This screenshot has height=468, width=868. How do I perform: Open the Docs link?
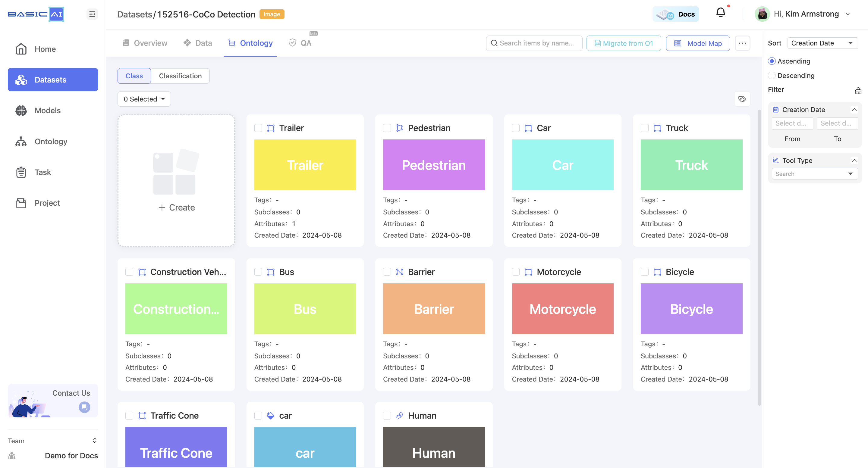coord(676,14)
